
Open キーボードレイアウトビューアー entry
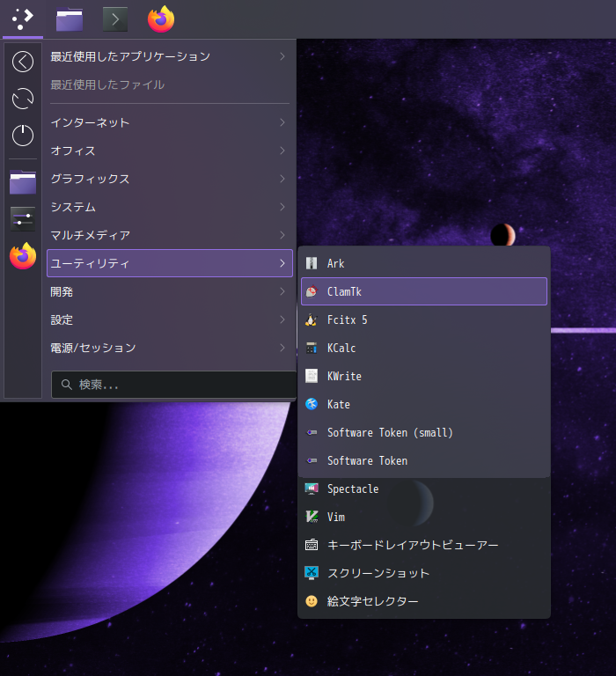(424, 545)
